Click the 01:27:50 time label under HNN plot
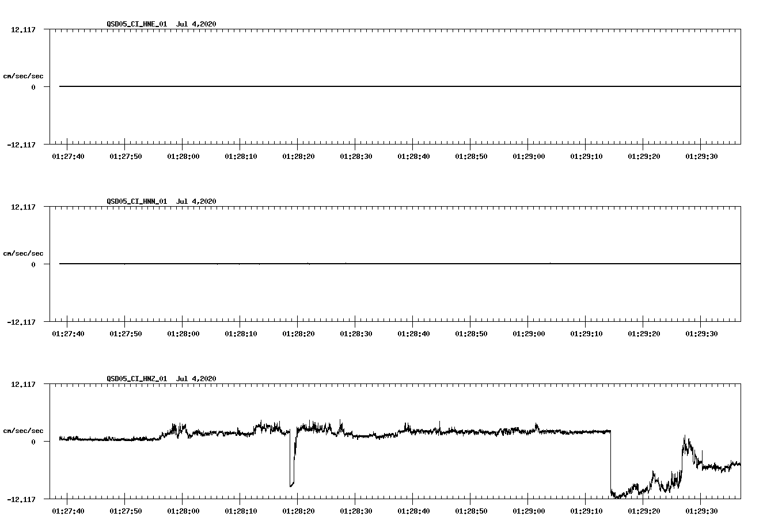The image size is (782, 532). click(x=126, y=334)
